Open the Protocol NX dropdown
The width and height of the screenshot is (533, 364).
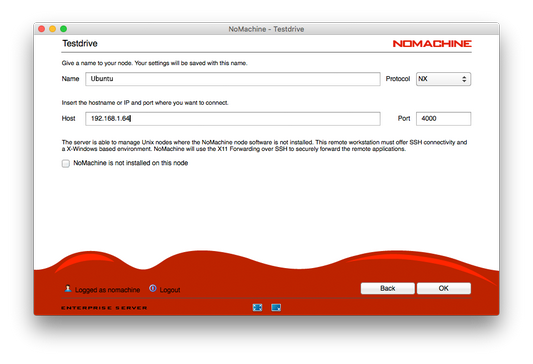tap(443, 79)
